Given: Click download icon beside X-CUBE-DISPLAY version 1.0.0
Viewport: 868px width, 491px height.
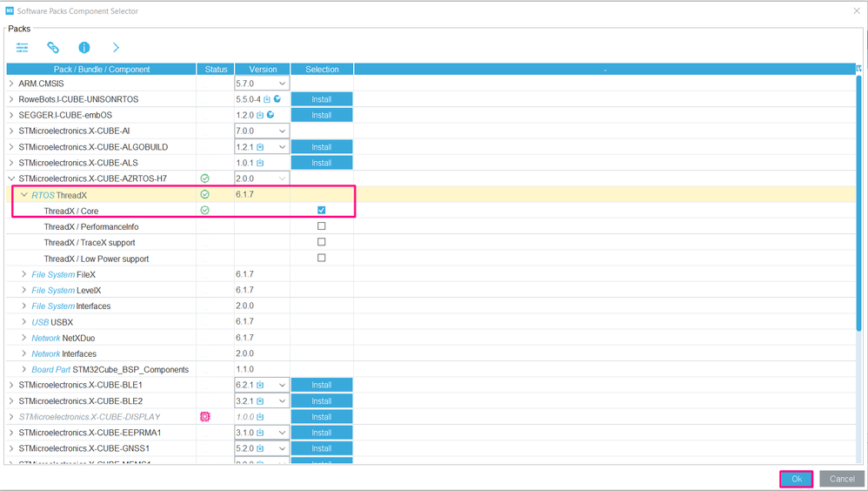Looking at the screenshot, I should (260, 417).
